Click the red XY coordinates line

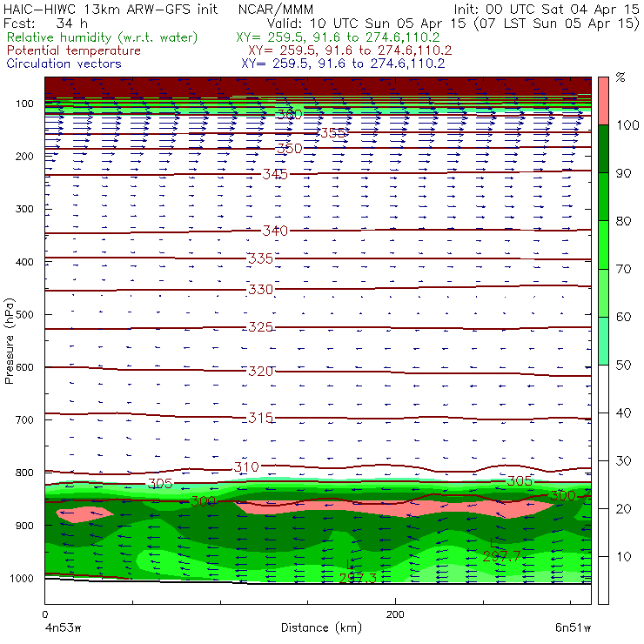point(350,50)
